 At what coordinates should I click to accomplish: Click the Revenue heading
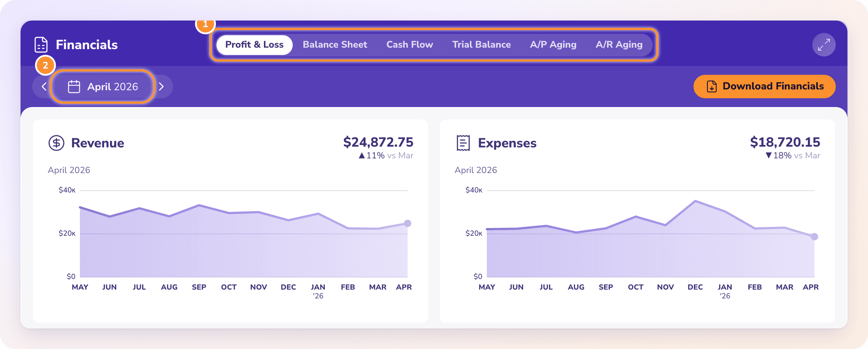pos(98,143)
